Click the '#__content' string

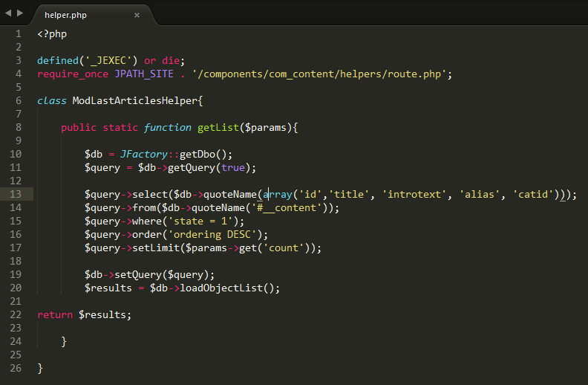tap(290, 207)
